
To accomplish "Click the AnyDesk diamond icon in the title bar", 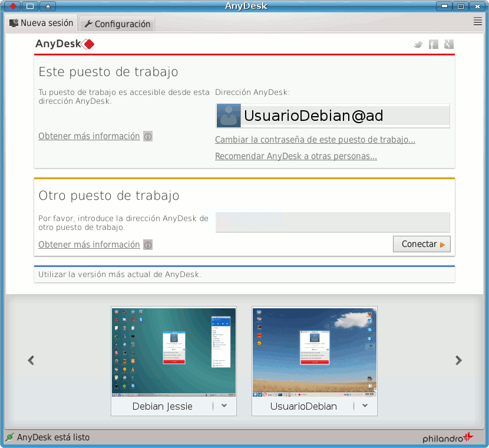I will [12, 6].
